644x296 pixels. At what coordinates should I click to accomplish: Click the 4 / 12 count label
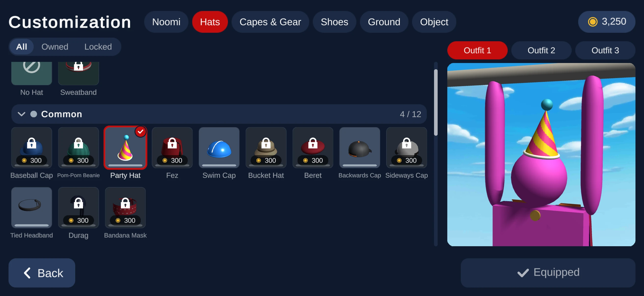[410, 114]
